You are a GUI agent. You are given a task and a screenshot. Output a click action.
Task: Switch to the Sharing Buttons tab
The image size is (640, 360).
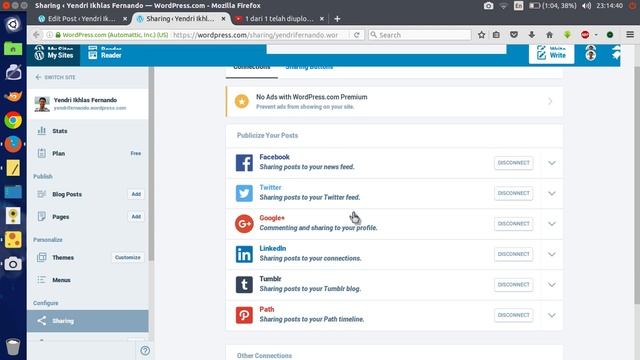309,68
